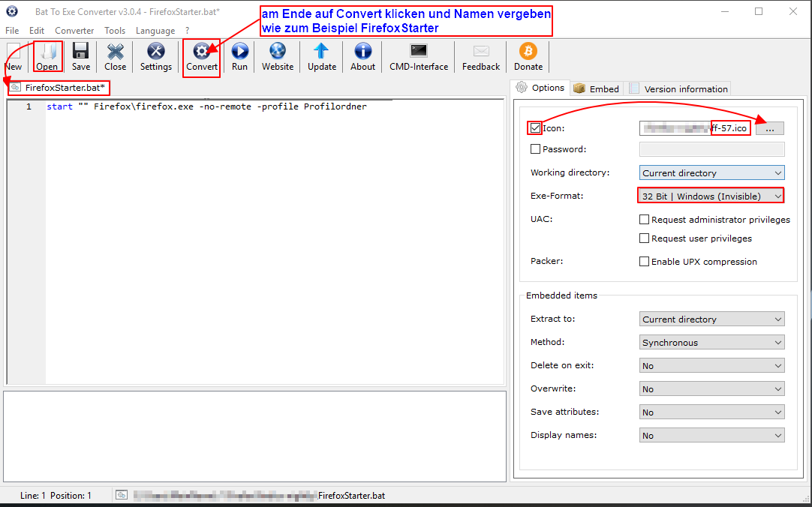This screenshot has width=812, height=507.
Task: Click the file icon in the status bar
Action: [121, 495]
